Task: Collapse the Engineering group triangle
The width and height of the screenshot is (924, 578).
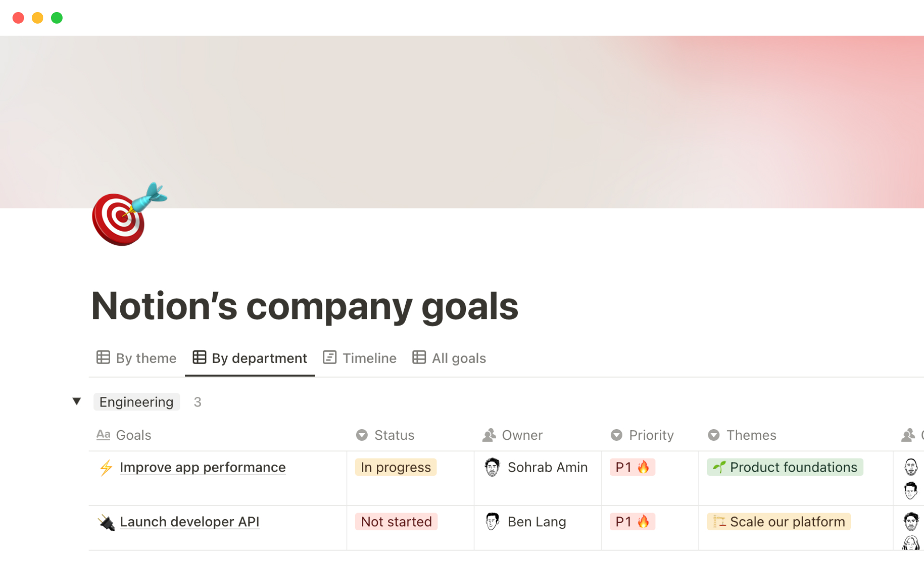Action: tap(77, 401)
